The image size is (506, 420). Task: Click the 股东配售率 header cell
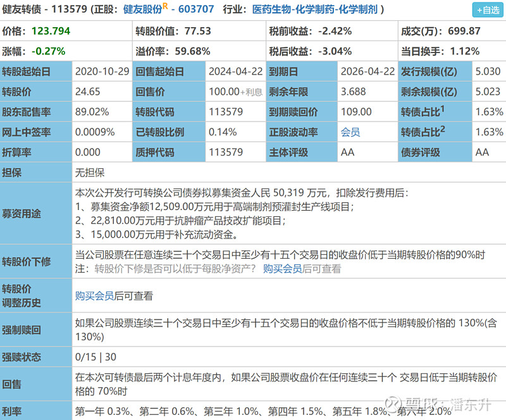tap(36, 112)
